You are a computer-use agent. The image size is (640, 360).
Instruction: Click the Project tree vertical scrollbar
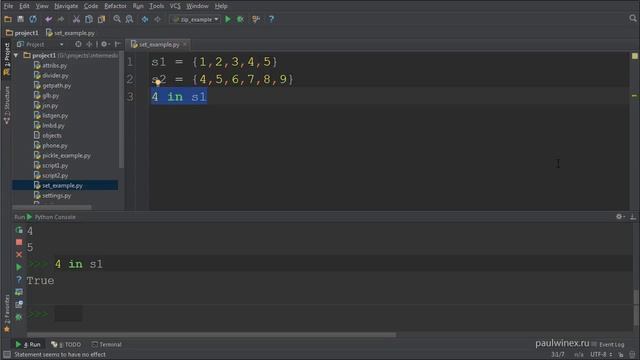click(121, 109)
